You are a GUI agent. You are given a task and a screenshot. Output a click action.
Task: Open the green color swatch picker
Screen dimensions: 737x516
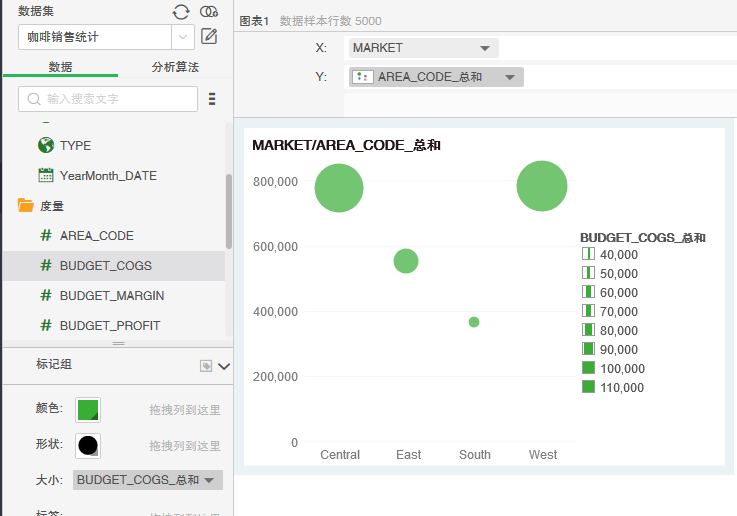[x=88, y=410]
